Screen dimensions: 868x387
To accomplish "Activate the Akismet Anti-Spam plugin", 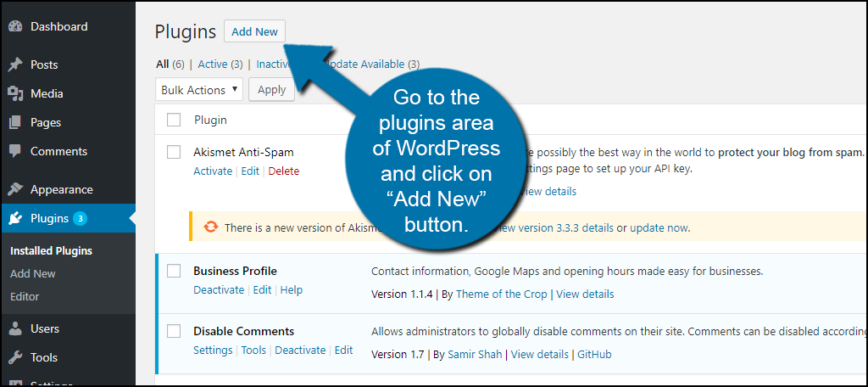I will tap(213, 171).
